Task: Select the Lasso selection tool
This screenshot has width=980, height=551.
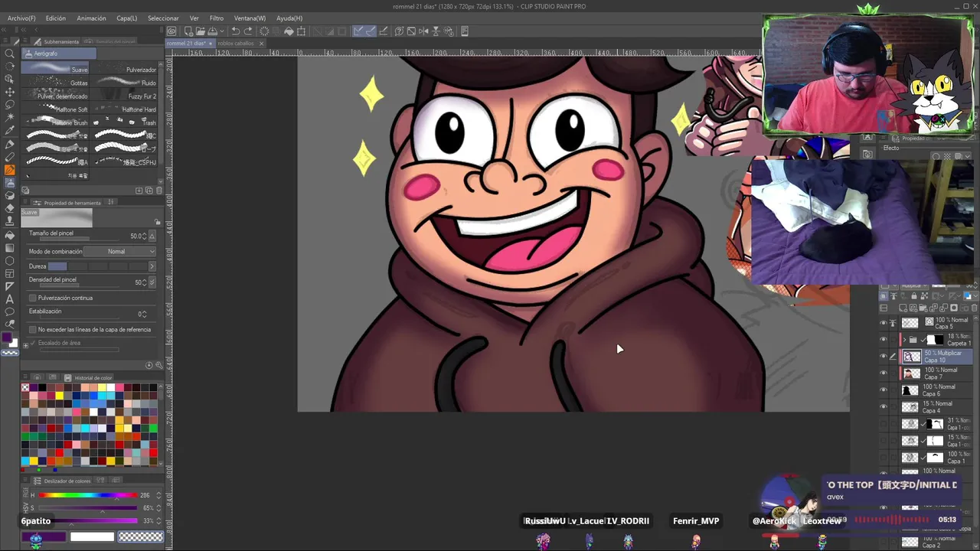Action: point(10,105)
